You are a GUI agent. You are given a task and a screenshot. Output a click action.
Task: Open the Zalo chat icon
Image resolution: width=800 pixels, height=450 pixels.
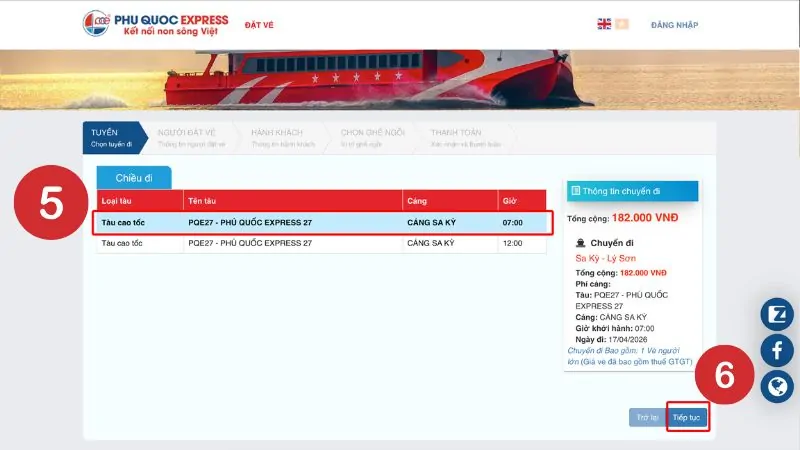tap(777, 314)
